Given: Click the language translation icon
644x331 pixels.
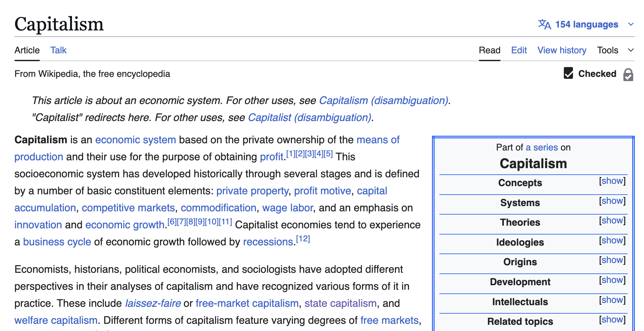Looking at the screenshot, I should coord(545,24).
